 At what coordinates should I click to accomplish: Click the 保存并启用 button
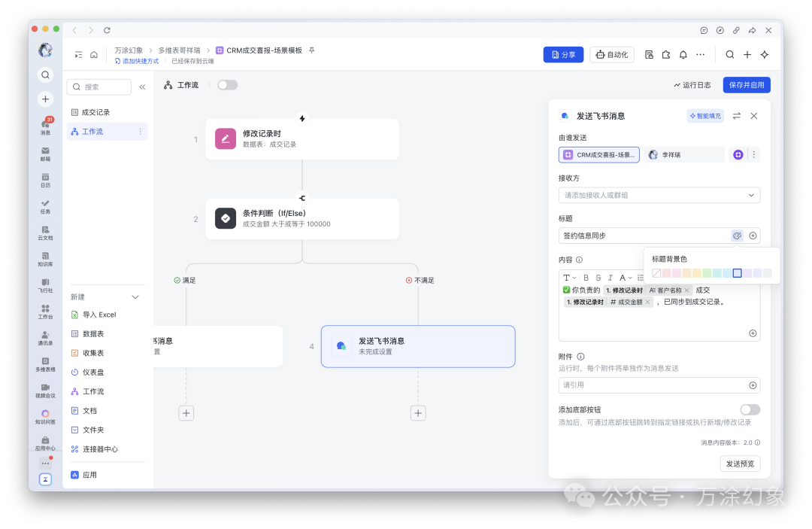pyautogui.click(x=745, y=84)
